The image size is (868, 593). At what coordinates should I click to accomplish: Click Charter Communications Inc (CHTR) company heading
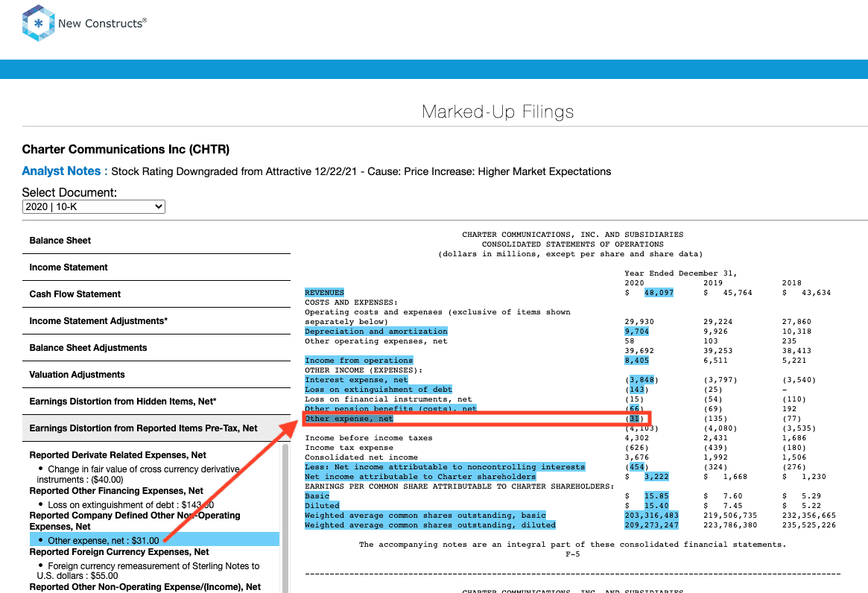point(126,150)
